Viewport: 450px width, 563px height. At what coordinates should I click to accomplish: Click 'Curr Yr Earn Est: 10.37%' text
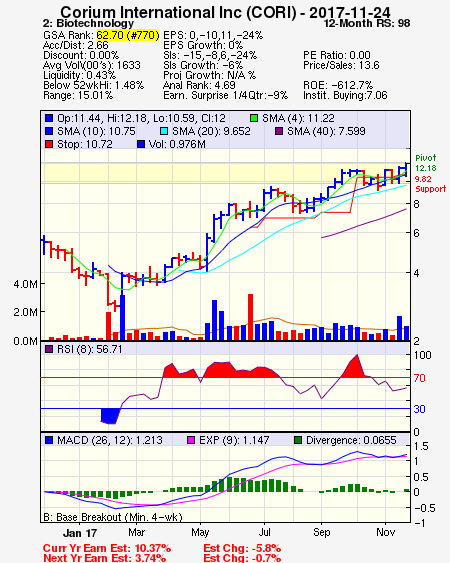click(107, 548)
